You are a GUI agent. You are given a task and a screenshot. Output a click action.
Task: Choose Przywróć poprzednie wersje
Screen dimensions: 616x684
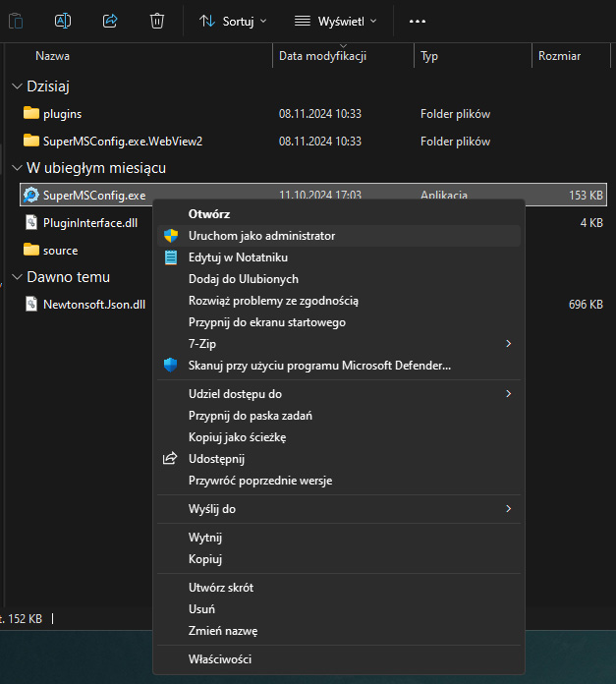pyautogui.click(x=339, y=481)
